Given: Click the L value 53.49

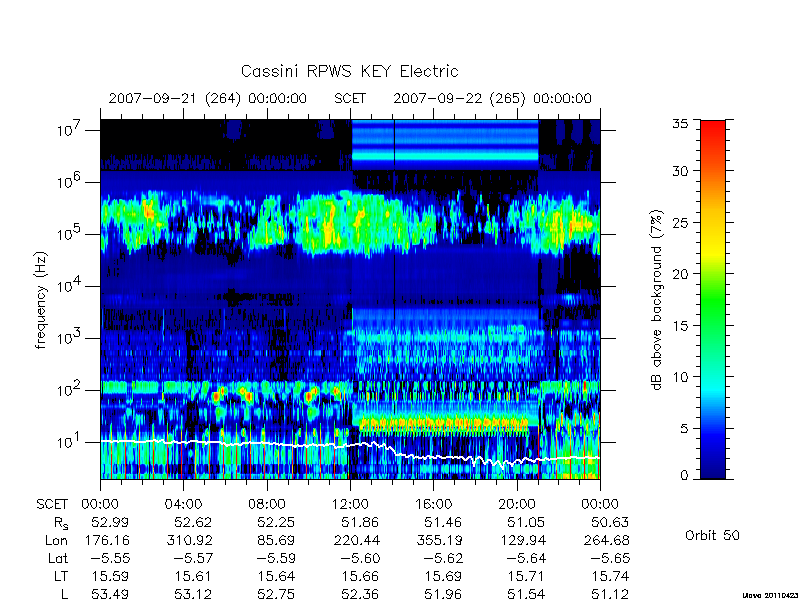Looking at the screenshot, I should click(110, 594).
